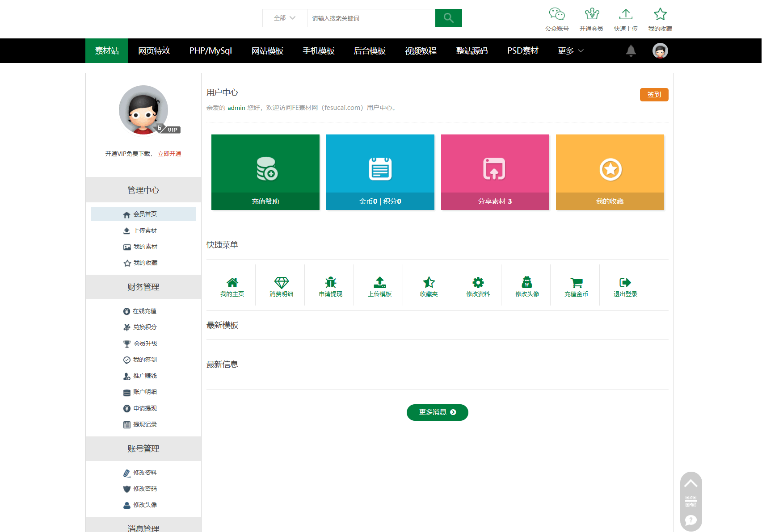This screenshot has width=762, height=532.
Task: Expand the 更多 navigation menu
Action: pos(570,50)
